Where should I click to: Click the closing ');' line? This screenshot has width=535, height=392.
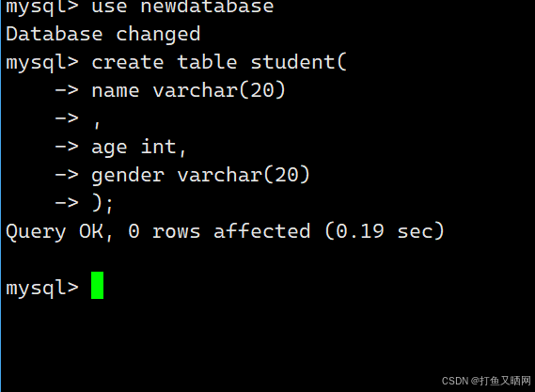tap(102, 204)
